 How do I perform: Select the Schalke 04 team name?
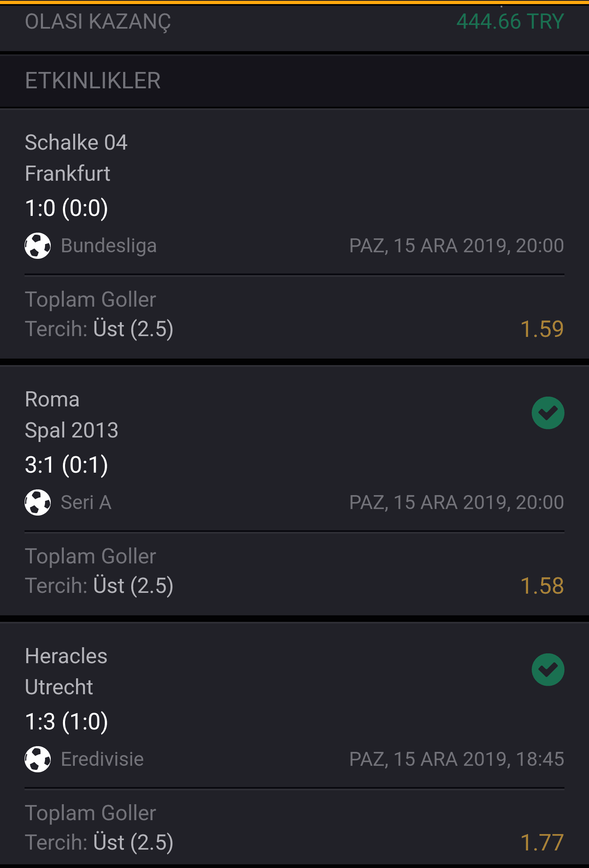(76, 143)
